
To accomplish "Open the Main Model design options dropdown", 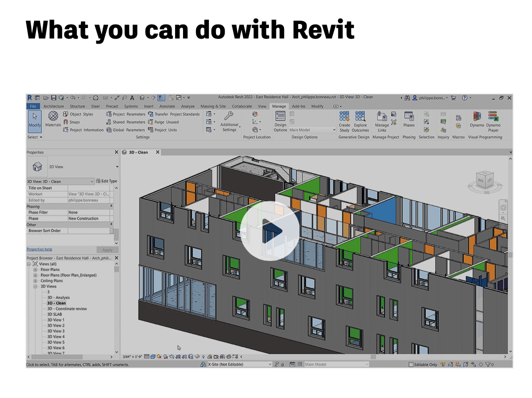I will [x=334, y=130].
